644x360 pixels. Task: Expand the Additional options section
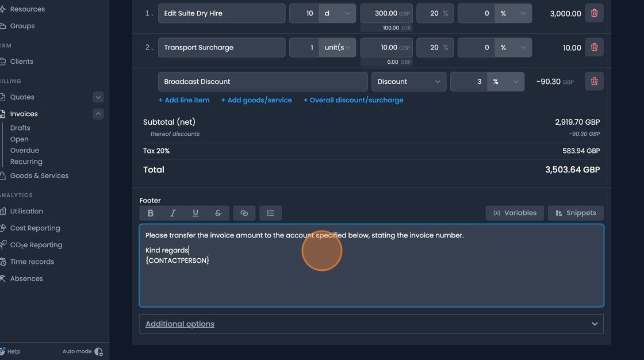coord(371,324)
